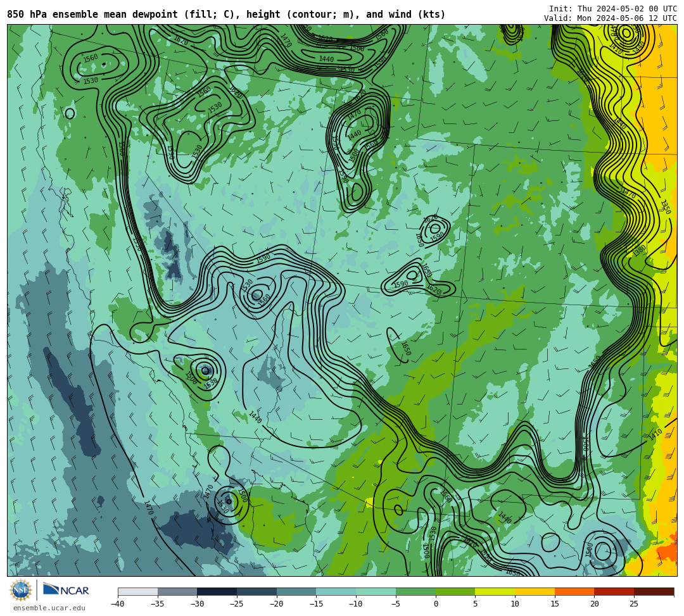Screen dimensions: 684x616
Task: Click the -30 to -25 colorbar swatch
Action: 217,591
